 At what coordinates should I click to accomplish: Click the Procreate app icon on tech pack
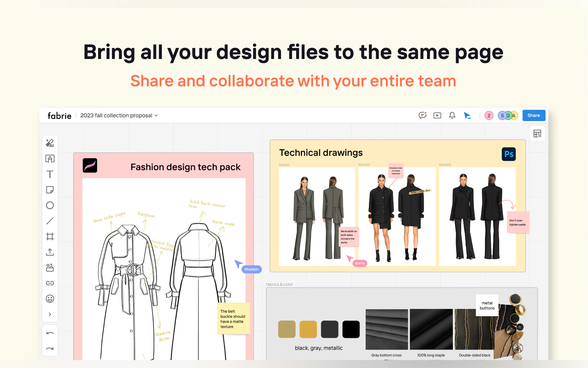pyautogui.click(x=90, y=165)
